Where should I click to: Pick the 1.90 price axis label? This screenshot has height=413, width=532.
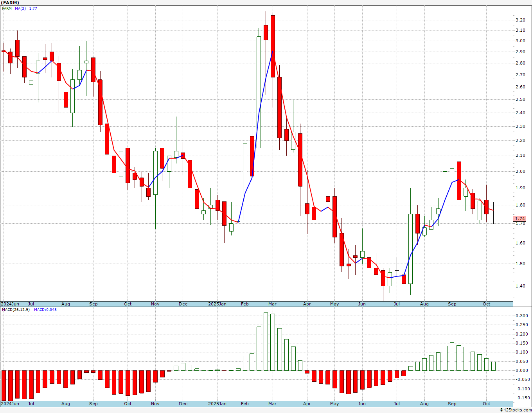[x=520, y=188]
